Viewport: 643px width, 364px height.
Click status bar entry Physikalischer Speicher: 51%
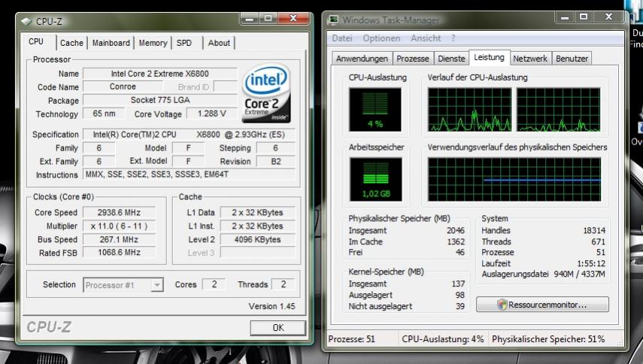[x=548, y=339]
